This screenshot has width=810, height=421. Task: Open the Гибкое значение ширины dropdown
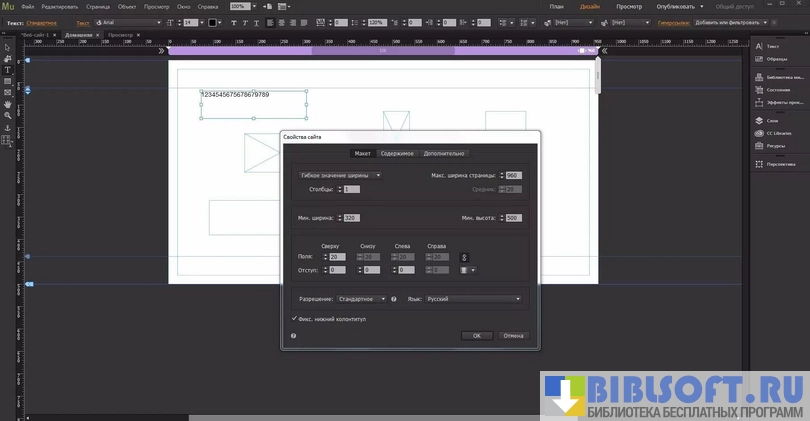click(x=340, y=175)
